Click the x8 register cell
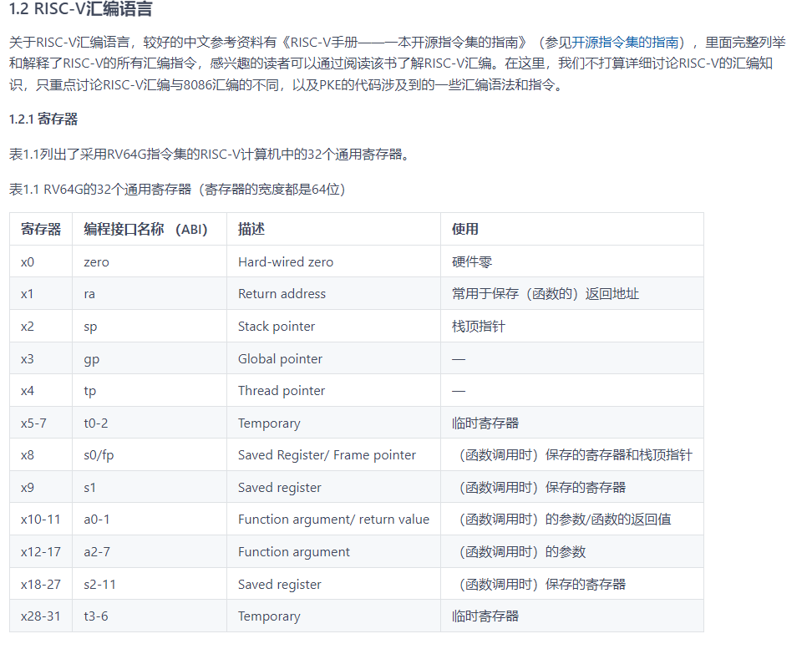This screenshot has width=812, height=649. (41, 454)
